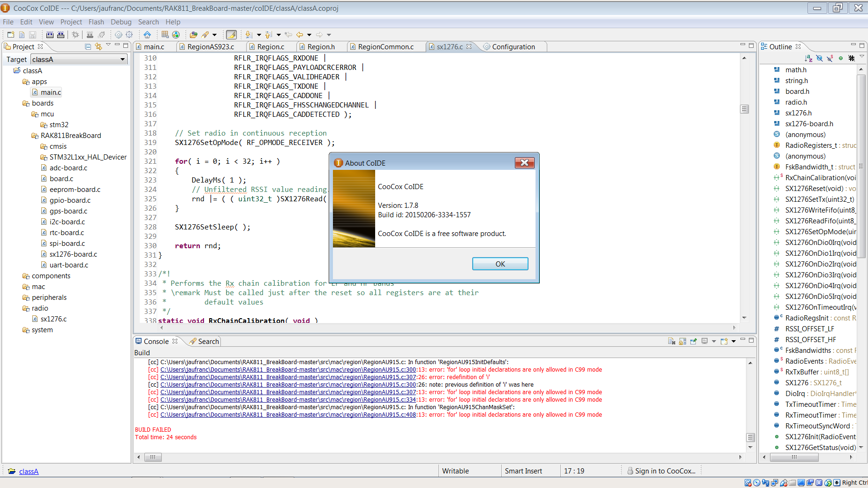
Task: Open the Flash menu
Action: point(96,22)
